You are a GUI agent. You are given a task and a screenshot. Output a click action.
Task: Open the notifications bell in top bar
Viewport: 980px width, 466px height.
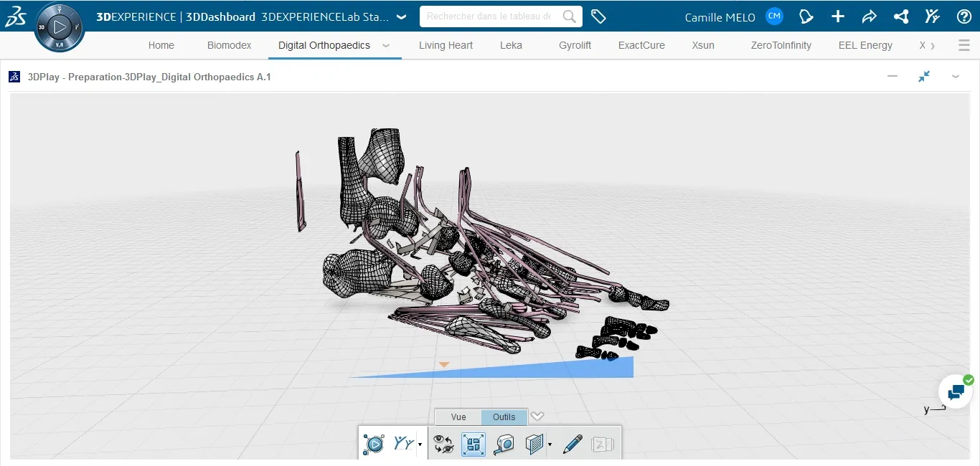click(806, 16)
